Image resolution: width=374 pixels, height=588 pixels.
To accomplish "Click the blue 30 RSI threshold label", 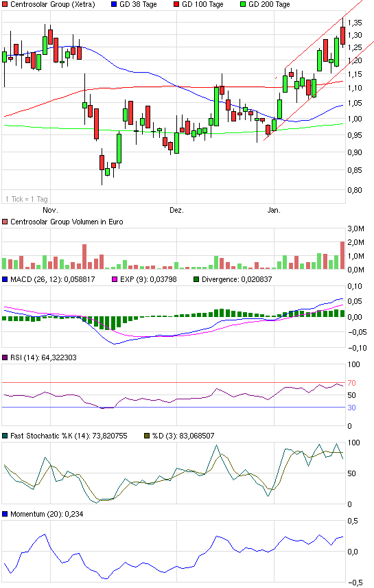I will 351,408.
